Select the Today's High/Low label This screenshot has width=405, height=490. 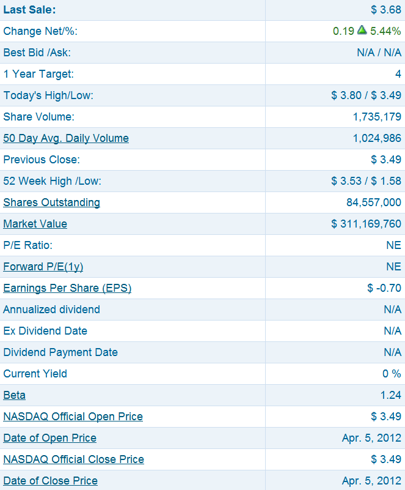pos(48,96)
